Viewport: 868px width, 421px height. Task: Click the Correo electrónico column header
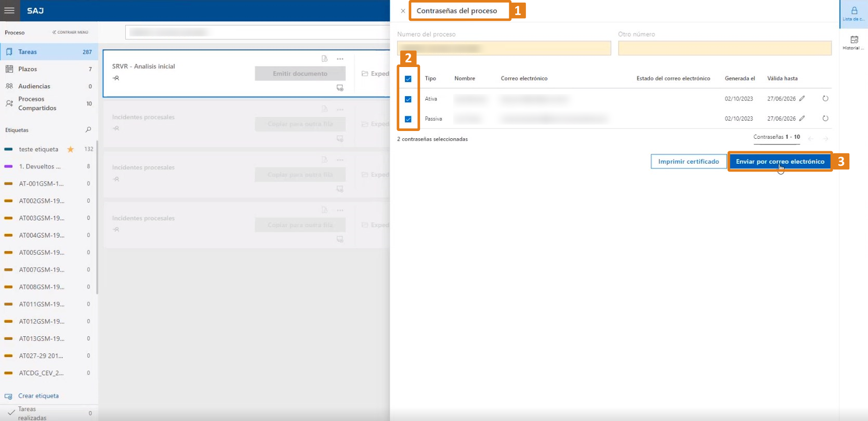pyautogui.click(x=524, y=78)
